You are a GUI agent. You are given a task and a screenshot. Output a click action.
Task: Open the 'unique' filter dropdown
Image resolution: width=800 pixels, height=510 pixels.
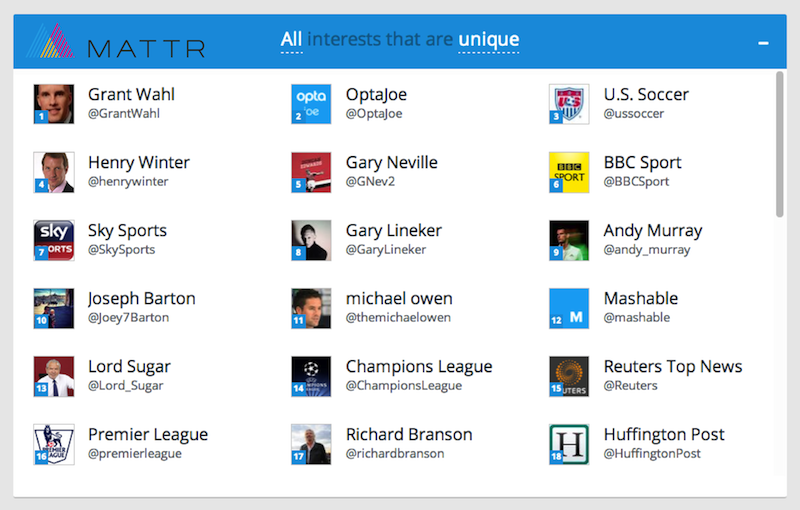[x=488, y=40]
